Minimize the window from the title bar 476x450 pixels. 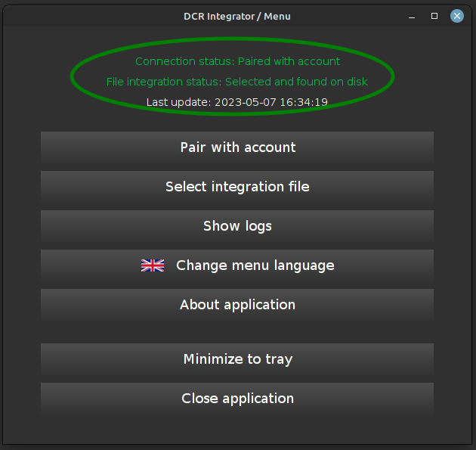pos(412,17)
